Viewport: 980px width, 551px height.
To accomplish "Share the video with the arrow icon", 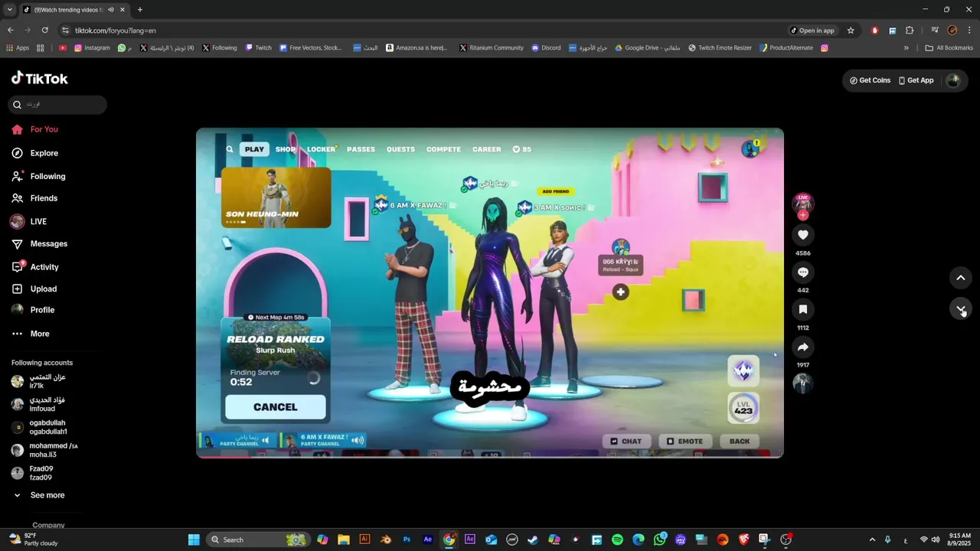I will click(802, 347).
